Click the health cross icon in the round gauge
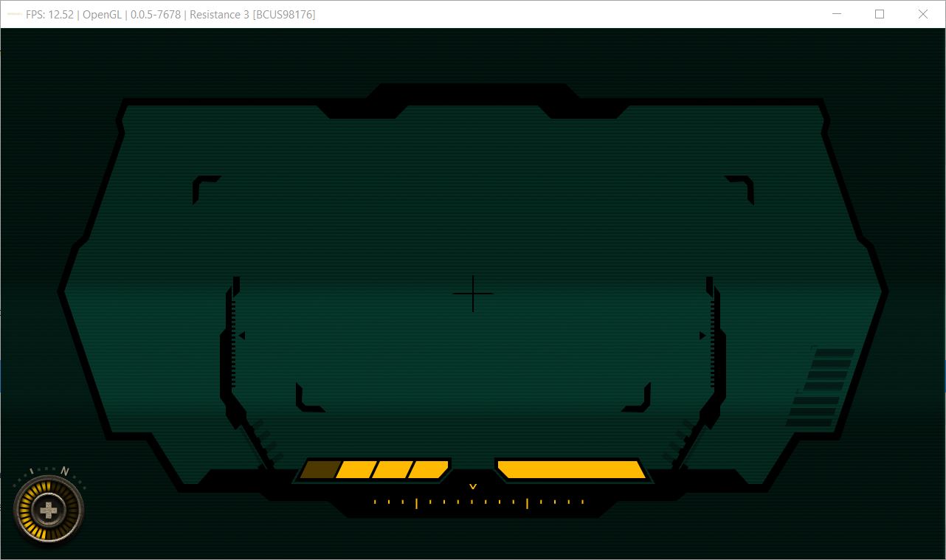Viewport: 946px width, 560px height. [49, 509]
